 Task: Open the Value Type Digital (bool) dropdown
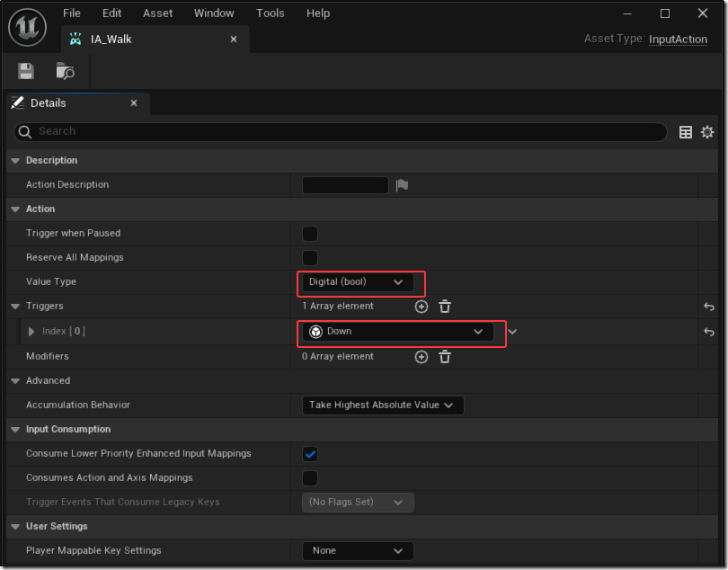(x=358, y=282)
